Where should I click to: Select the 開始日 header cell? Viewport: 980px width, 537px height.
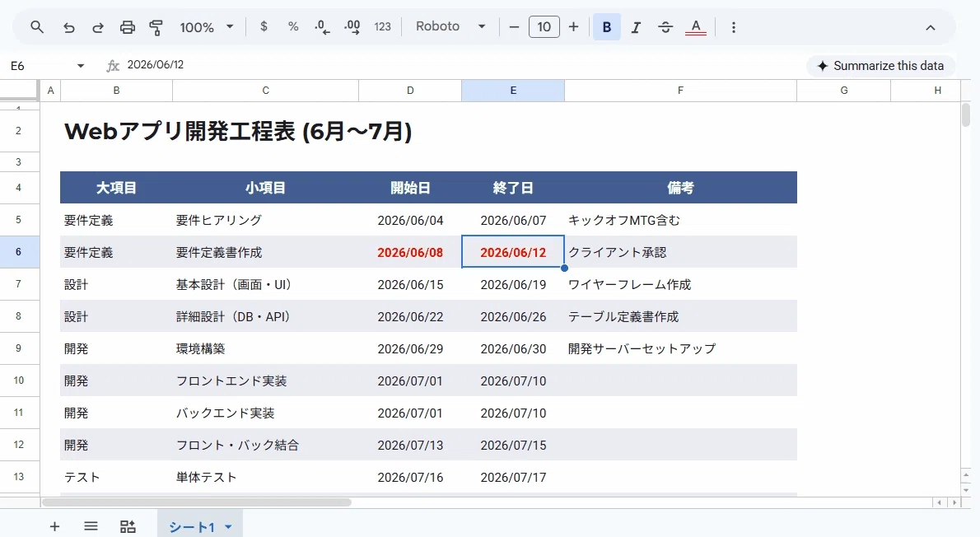tap(410, 188)
